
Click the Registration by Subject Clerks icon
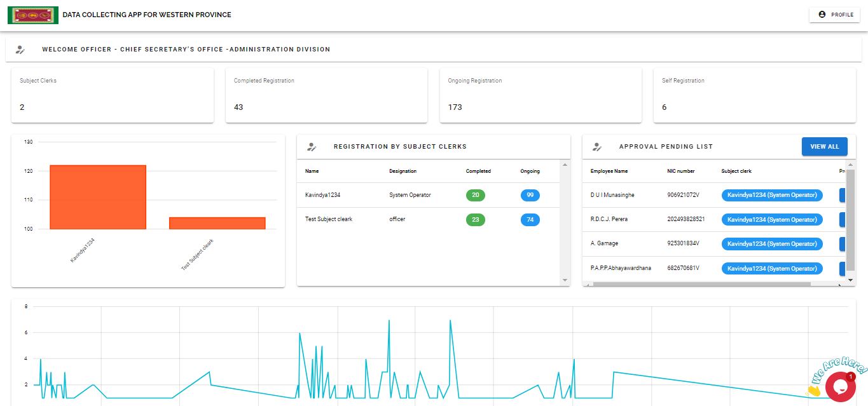click(312, 147)
